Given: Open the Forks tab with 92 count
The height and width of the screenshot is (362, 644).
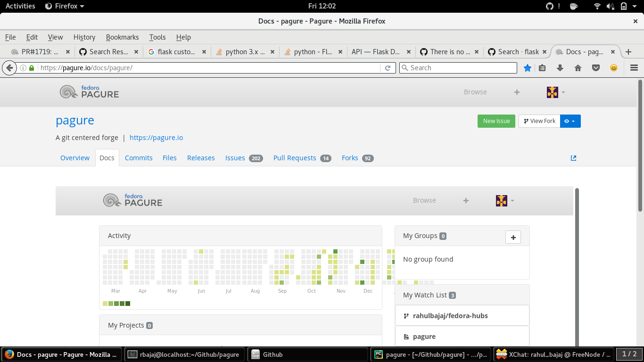Looking at the screenshot, I should pos(357,158).
